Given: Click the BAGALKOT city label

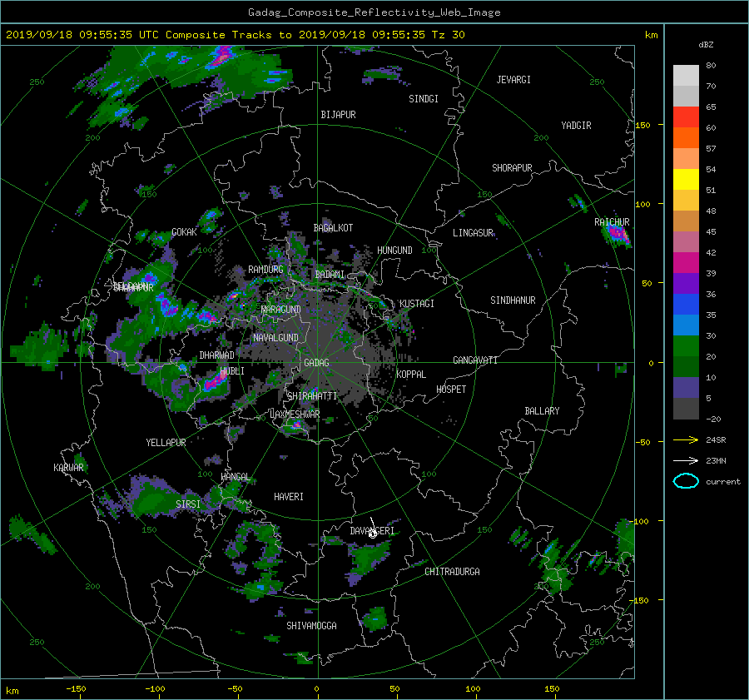Looking at the screenshot, I should pyautogui.click(x=333, y=228).
